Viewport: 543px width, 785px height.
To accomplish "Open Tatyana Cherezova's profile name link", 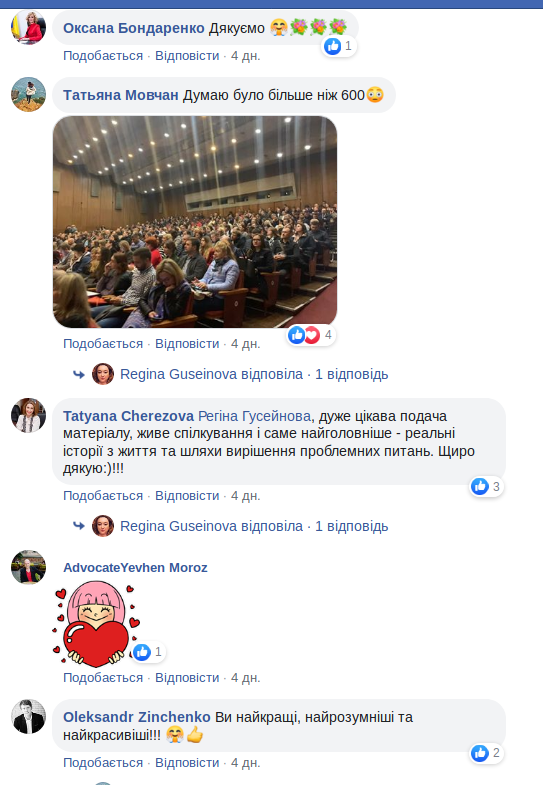I will click(128, 416).
